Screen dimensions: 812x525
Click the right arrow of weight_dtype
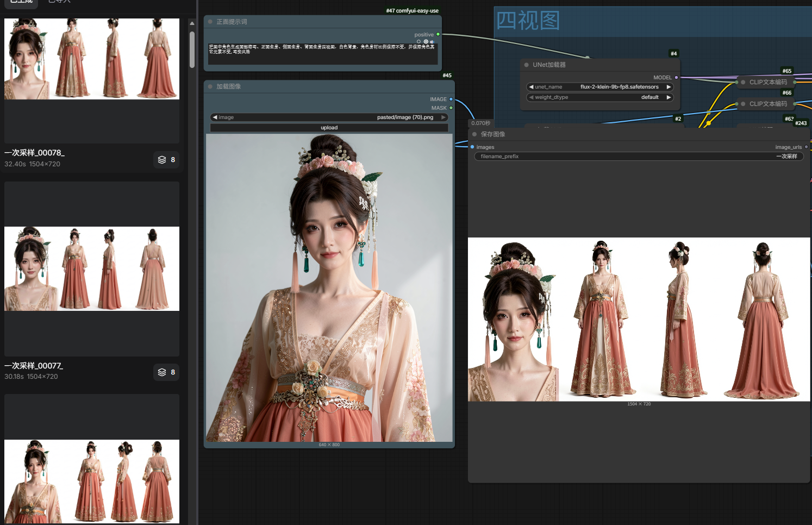pyautogui.click(x=669, y=97)
